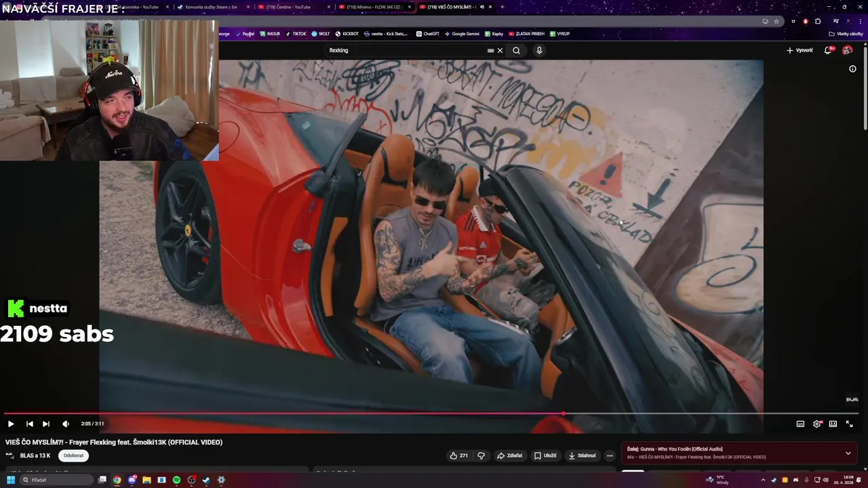
Task: Open TIKTOK bookmark
Action: (296, 34)
